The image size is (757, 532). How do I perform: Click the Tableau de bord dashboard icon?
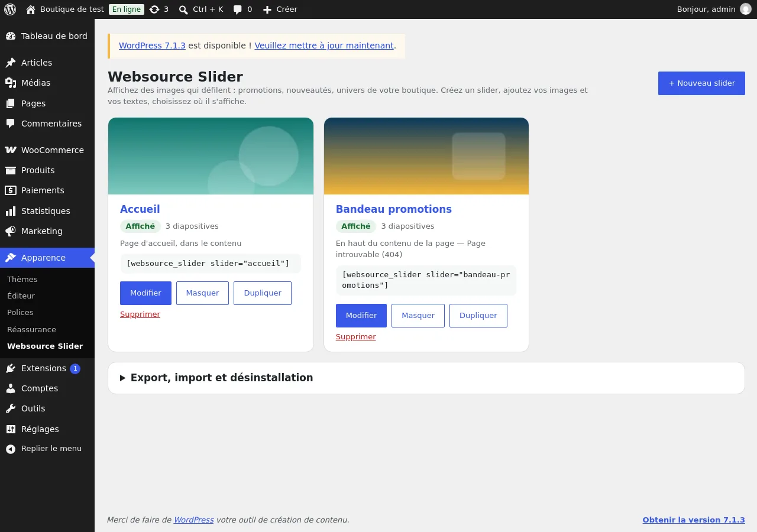click(x=11, y=36)
